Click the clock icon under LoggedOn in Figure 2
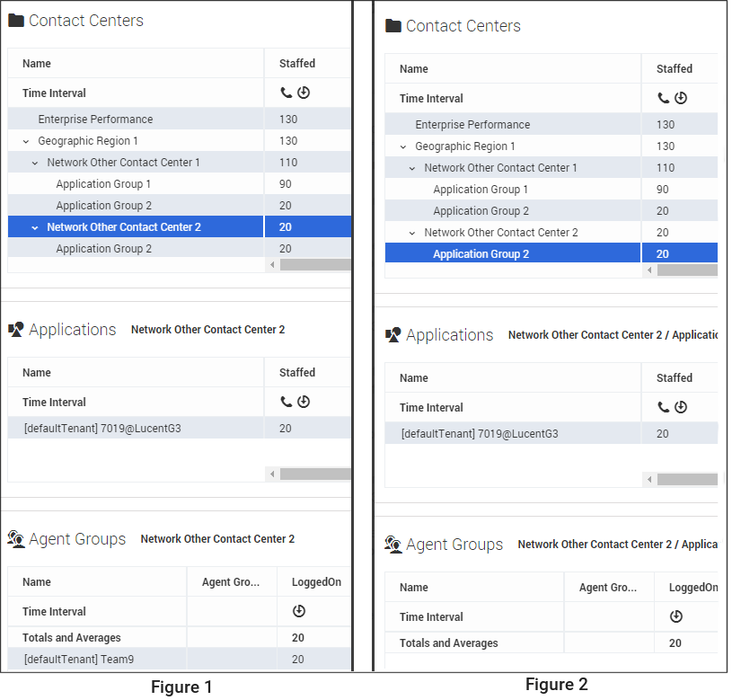The width and height of the screenshot is (732, 700). pyautogui.click(x=676, y=616)
